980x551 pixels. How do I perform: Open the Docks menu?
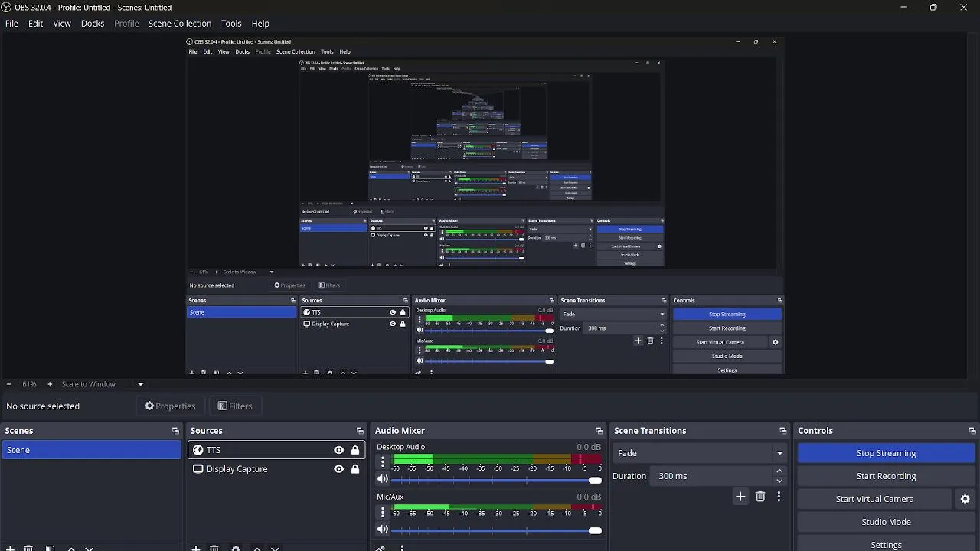click(93, 24)
